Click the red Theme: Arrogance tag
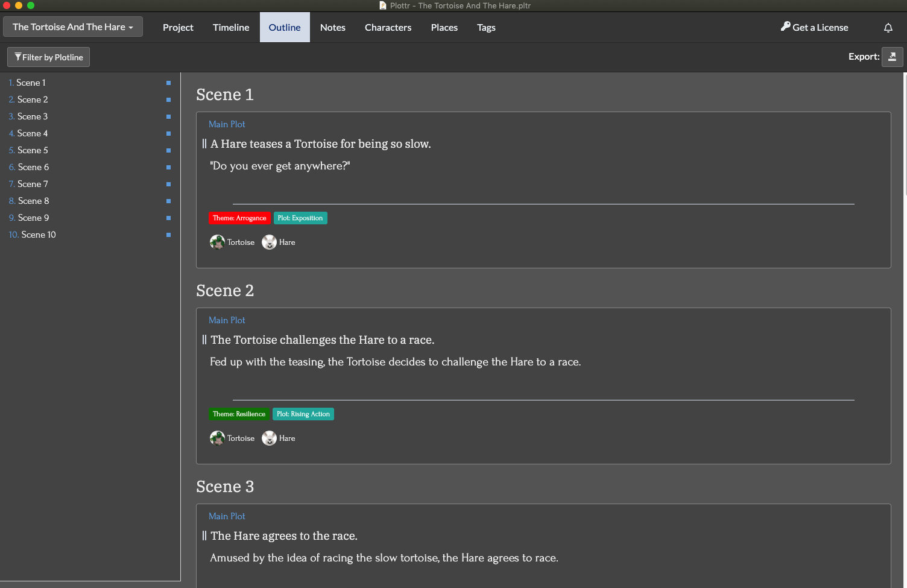Screen dimensions: 907x588 [x=239, y=218]
